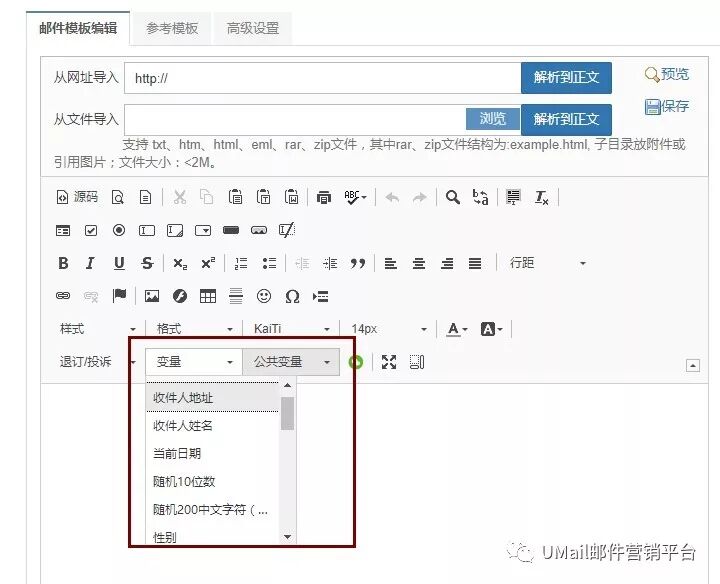This screenshot has width=720, height=584.
Task: Apply superscript formatting
Action: coord(208,263)
